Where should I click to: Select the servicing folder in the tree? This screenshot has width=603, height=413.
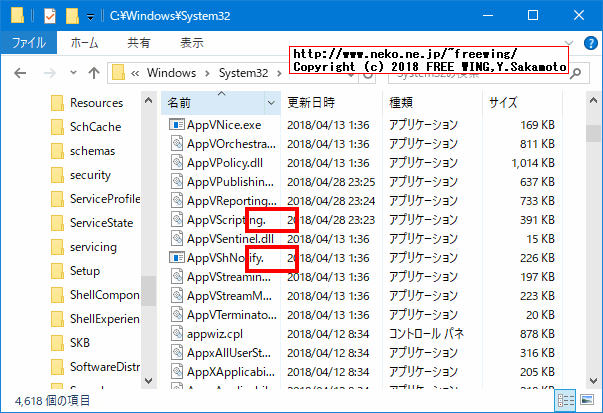tap(84, 247)
